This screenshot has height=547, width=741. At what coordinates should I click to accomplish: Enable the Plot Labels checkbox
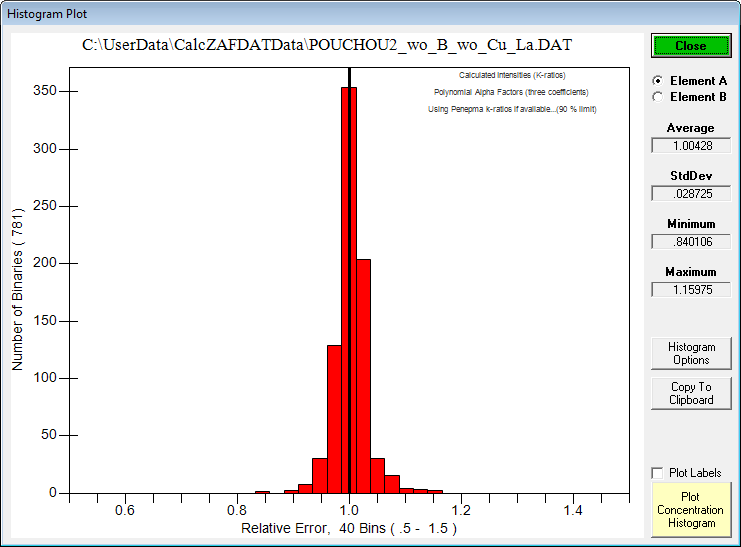[x=657, y=473]
